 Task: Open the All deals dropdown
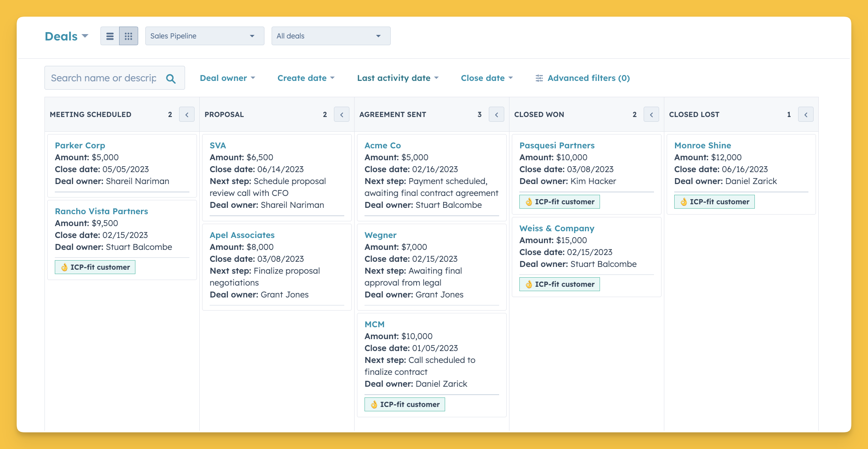(x=331, y=36)
